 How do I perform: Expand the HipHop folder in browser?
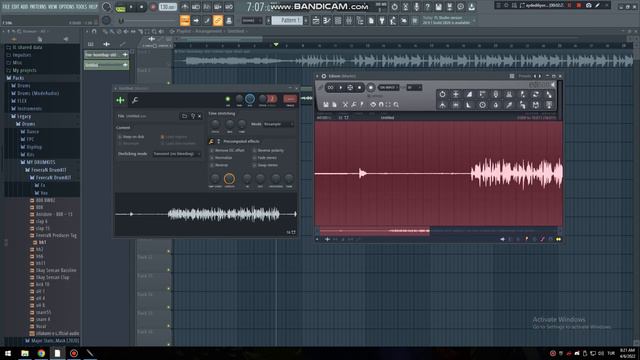(x=34, y=147)
